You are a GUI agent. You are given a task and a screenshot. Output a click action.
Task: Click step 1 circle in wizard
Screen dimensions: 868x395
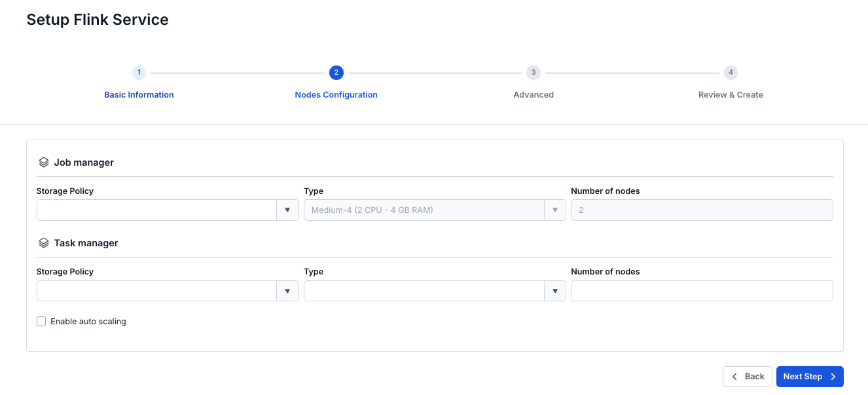139,73
